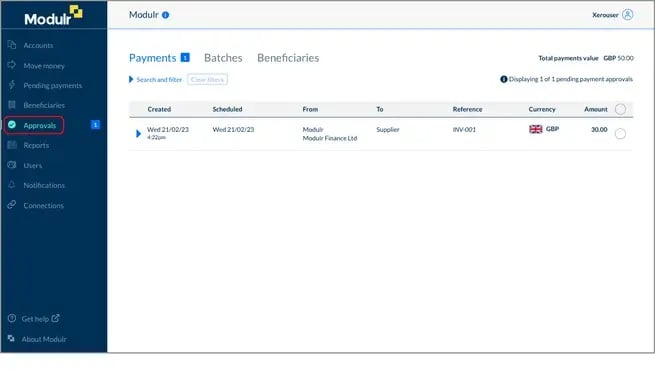The image size is (655, 372).
Task: Expand the Search and filter section
Action: 155,79
